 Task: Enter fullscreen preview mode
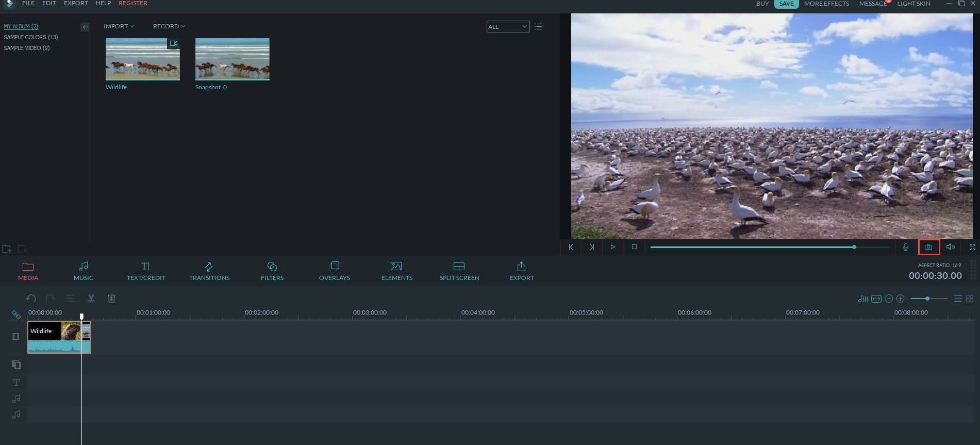(x=972, y=248)
